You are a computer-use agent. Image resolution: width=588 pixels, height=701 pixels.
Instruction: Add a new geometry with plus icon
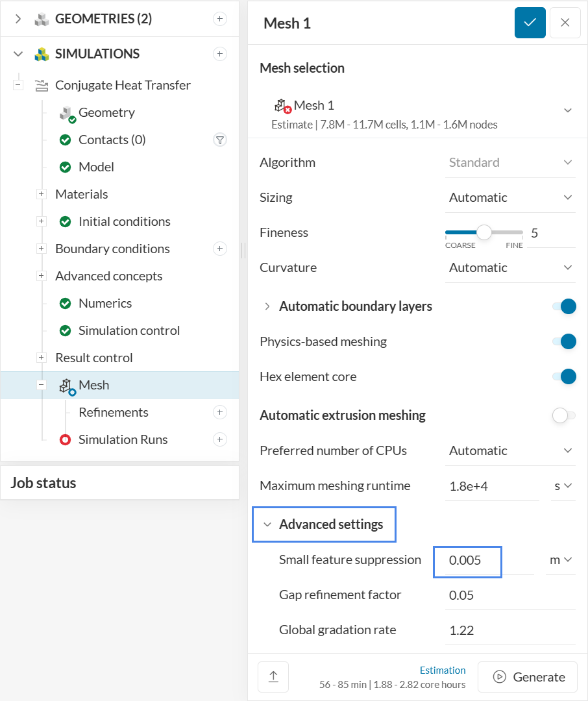pos(220,19)
